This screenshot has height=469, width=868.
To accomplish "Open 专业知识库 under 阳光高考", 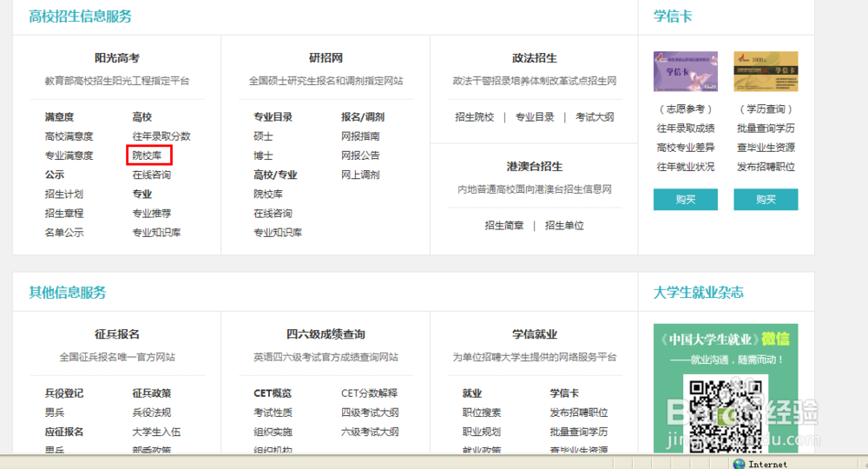I will [x=156, y=233].
